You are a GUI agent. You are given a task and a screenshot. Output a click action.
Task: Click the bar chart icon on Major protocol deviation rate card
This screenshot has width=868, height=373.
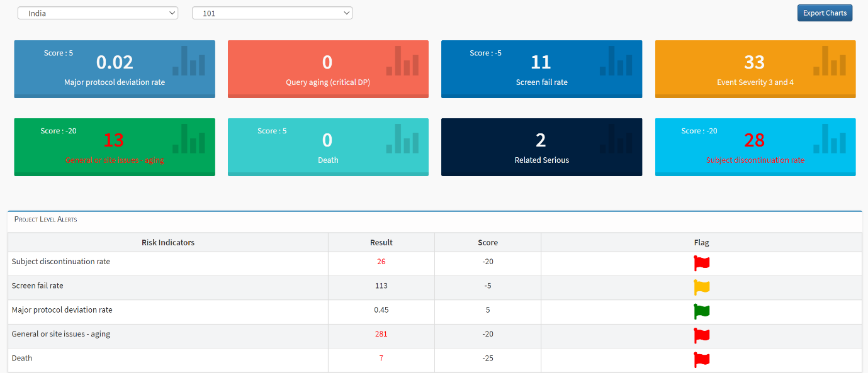[189, 62]
